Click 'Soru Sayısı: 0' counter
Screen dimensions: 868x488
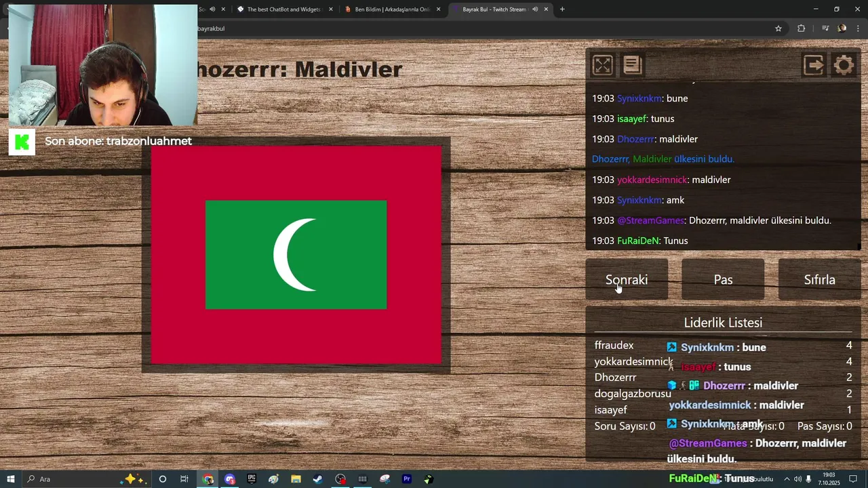click(x=625, y=426)
